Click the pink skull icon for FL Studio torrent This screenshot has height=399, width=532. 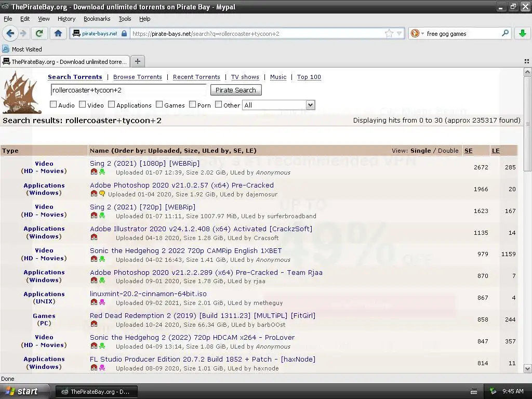[x=102, y=367]
